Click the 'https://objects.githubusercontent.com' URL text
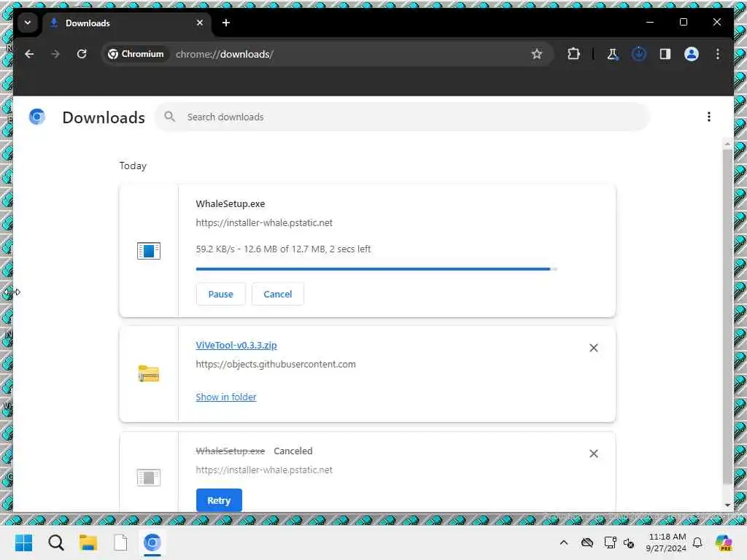747x560 pixels. [276, 365]
